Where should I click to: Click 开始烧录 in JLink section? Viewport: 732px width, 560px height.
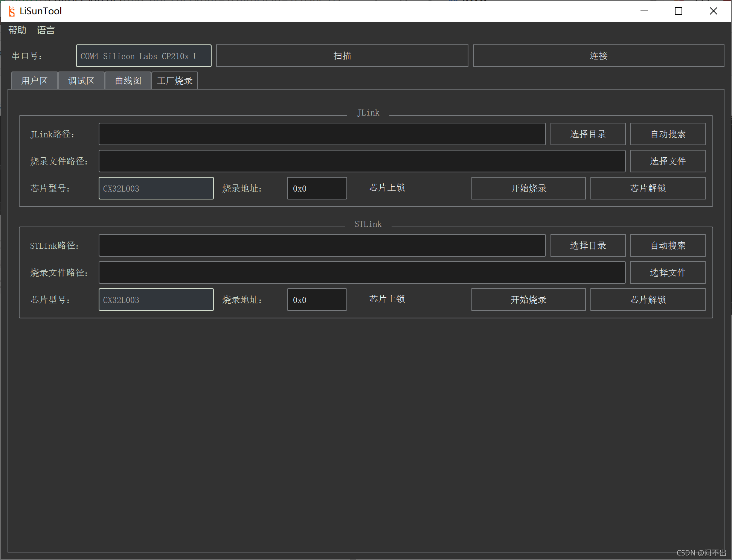528,188
